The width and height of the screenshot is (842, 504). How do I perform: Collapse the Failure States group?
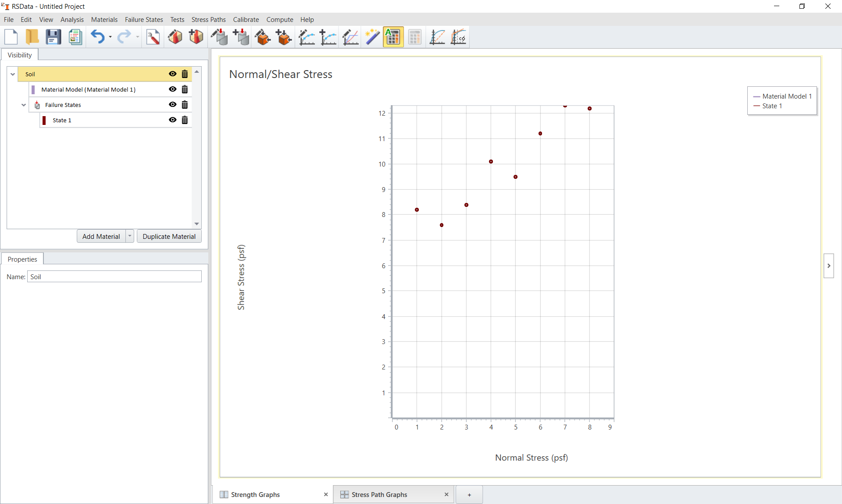tap(23, 105)
